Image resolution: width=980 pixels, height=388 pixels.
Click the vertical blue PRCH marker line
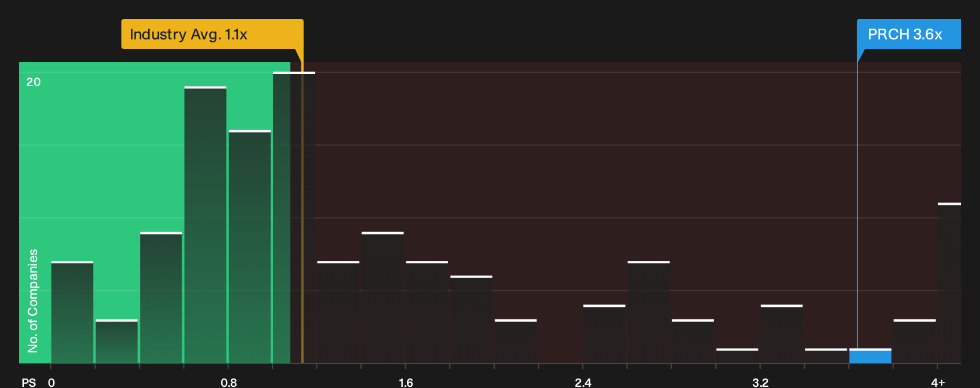857,206
